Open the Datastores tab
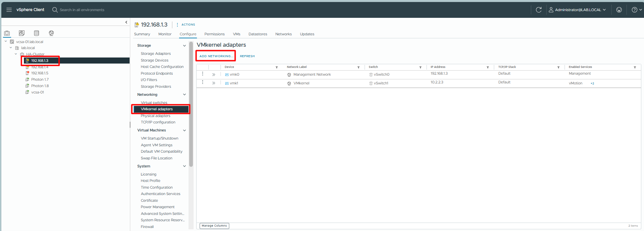 (258, 34)
